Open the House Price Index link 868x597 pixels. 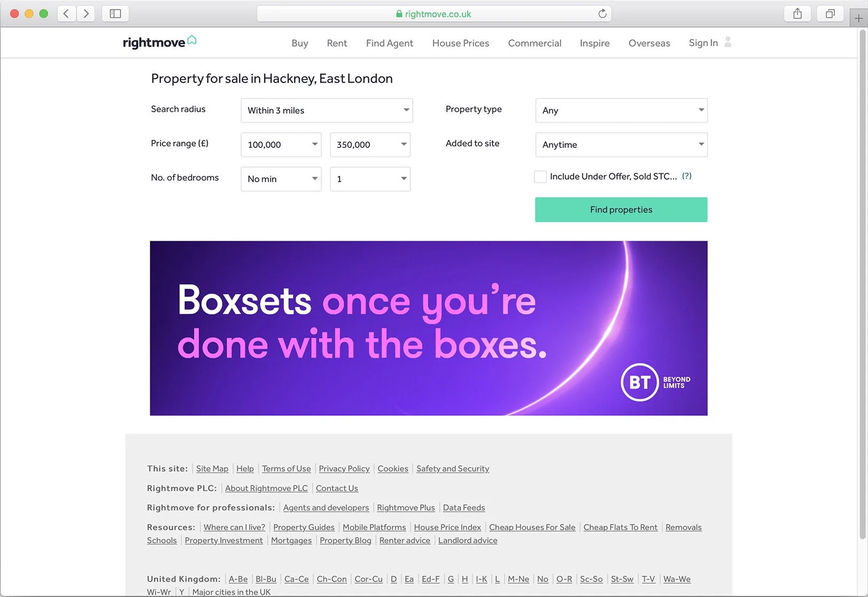click(x=447, y=527)
